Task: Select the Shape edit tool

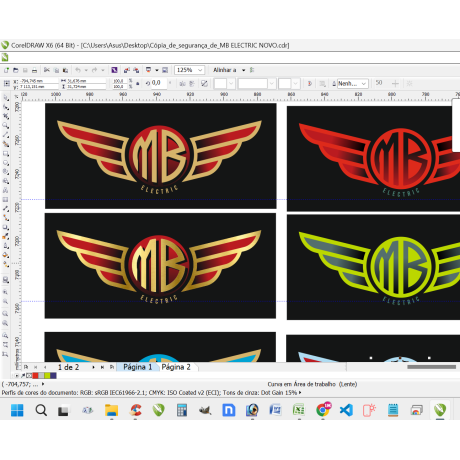Action: pos(6,107)
